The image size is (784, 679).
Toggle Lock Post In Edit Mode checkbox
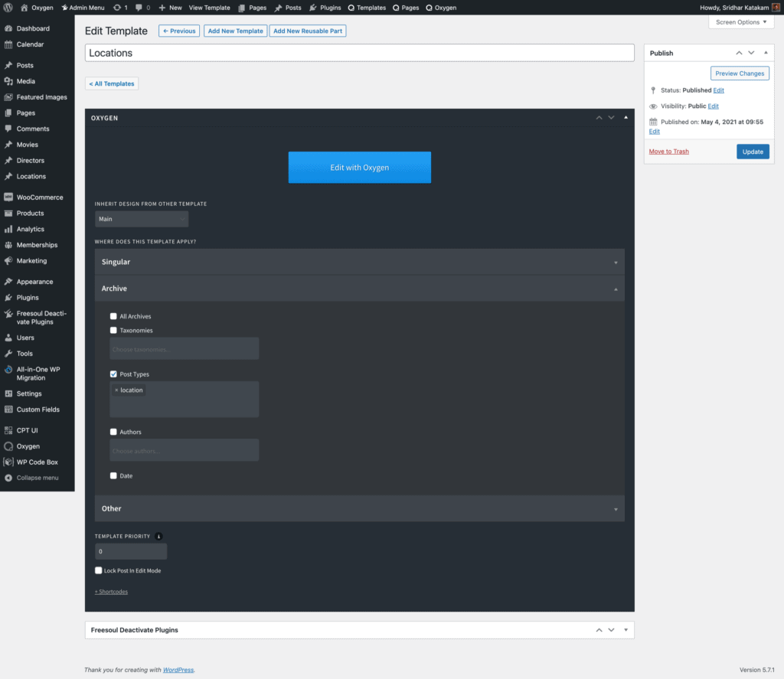point(99,570)
